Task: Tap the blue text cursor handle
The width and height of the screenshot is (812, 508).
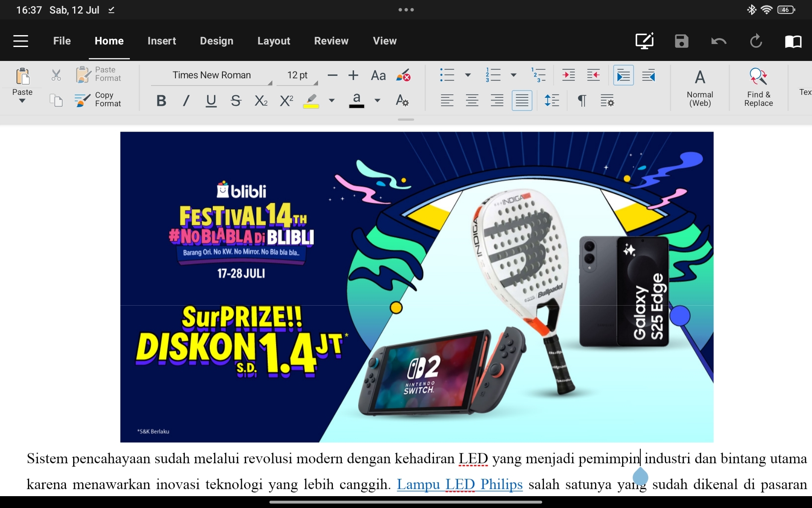Action: (640, 476)
